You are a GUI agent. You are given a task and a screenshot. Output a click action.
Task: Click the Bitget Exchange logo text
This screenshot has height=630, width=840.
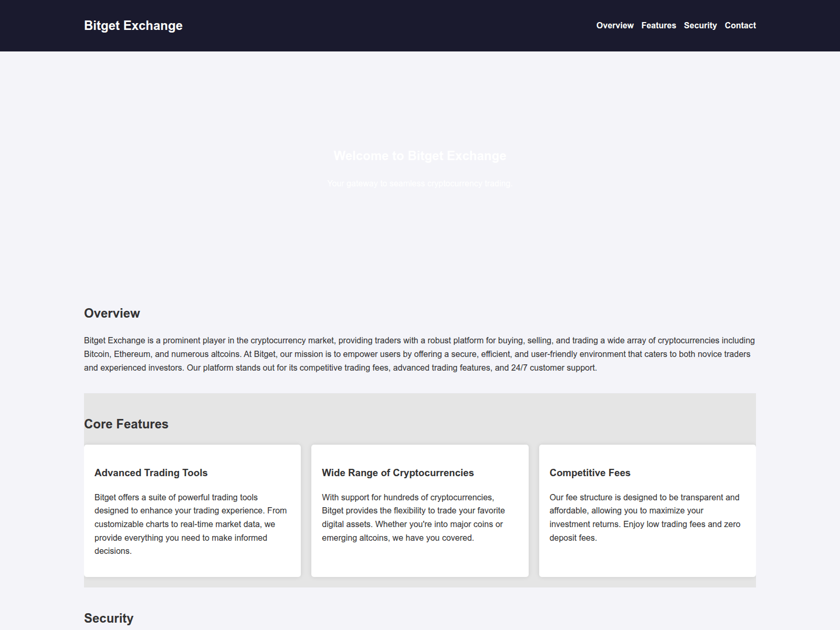pos(133,26)
